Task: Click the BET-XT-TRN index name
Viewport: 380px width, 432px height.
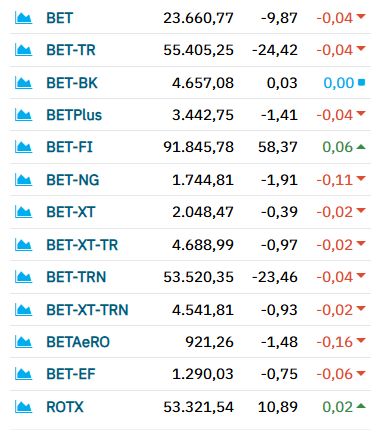Action: (x=87, y=310)
